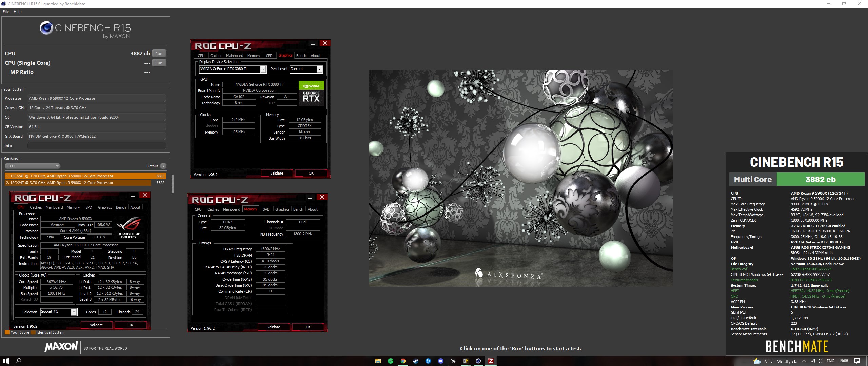868x366 pixels.
Task: Open the weather widget showing 23°C
Action: 775,361
